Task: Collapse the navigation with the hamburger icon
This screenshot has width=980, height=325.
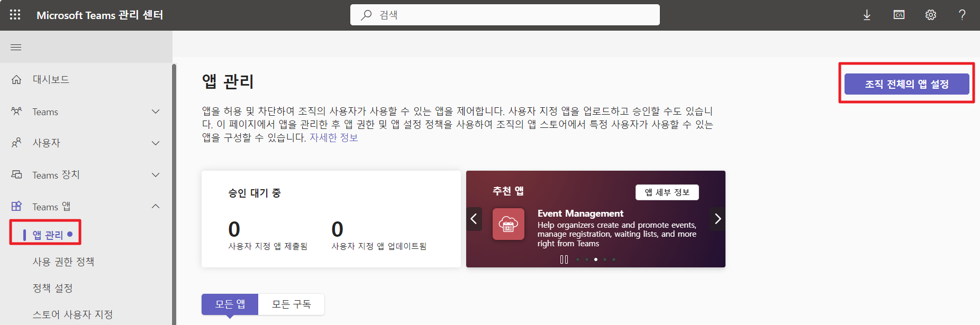Action: [x=16, y=48]
